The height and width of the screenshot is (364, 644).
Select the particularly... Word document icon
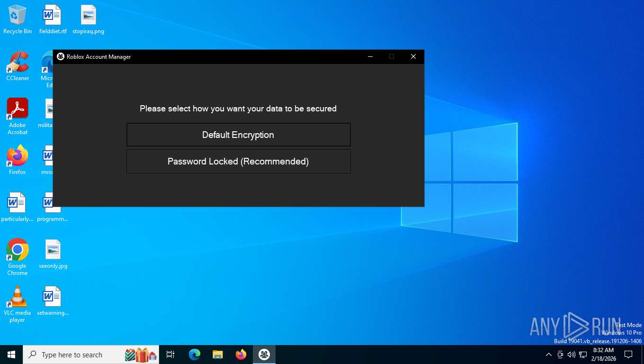tap(17, 207)
